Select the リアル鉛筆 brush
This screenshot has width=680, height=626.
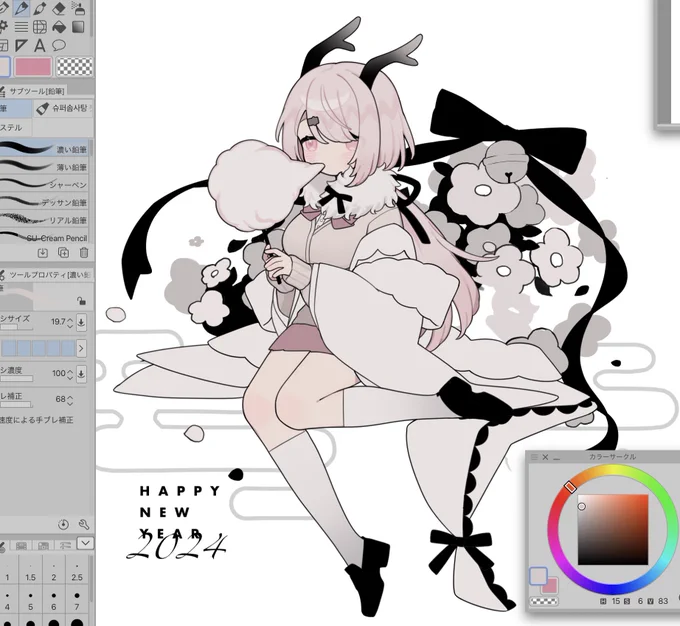coord(45,220)
